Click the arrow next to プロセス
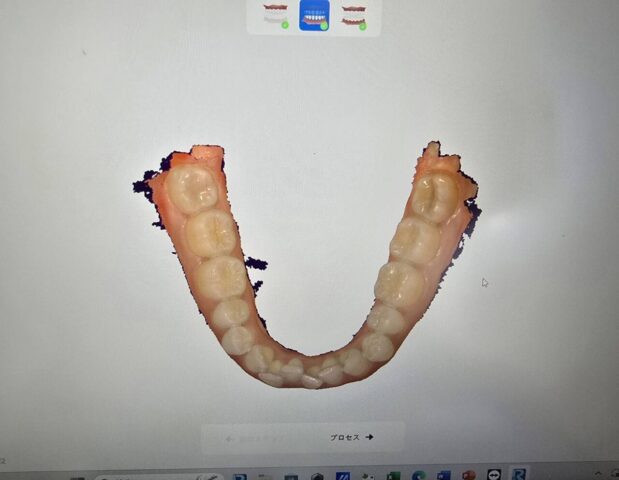The height and width of the screenshot is (480, 619). tap(370, 437)
